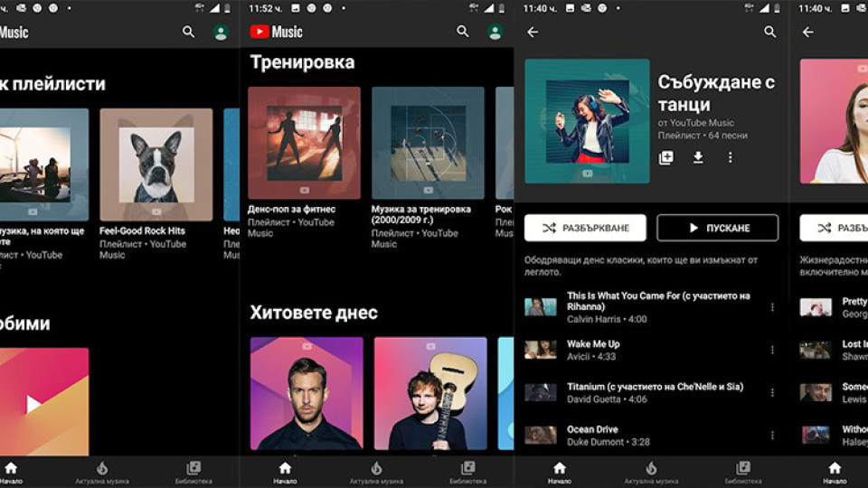Click the Ocean Drive song thumbnail
The height and width of the screenshot is (488, 868).
tap(541, 436)
